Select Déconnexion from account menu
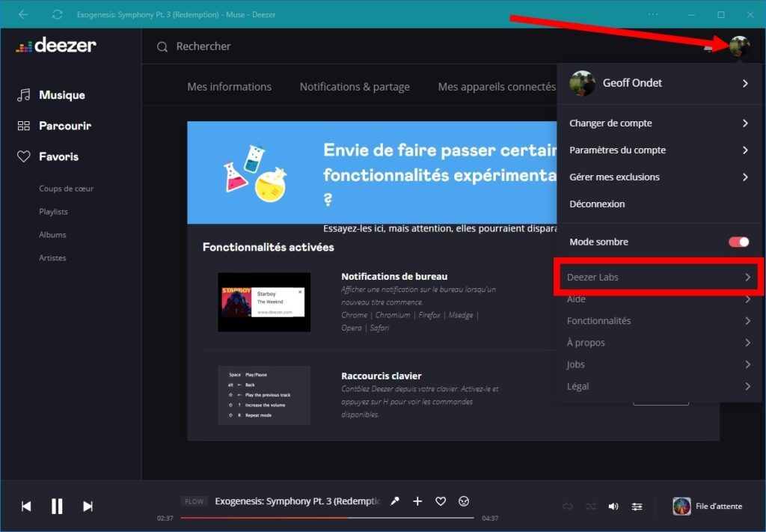The width and height of the screenshot is (766, 532). click(597, 204)
